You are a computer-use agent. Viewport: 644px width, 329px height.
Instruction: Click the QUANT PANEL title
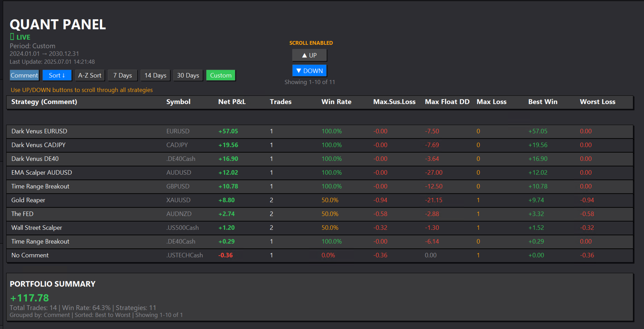click(58, 24)
